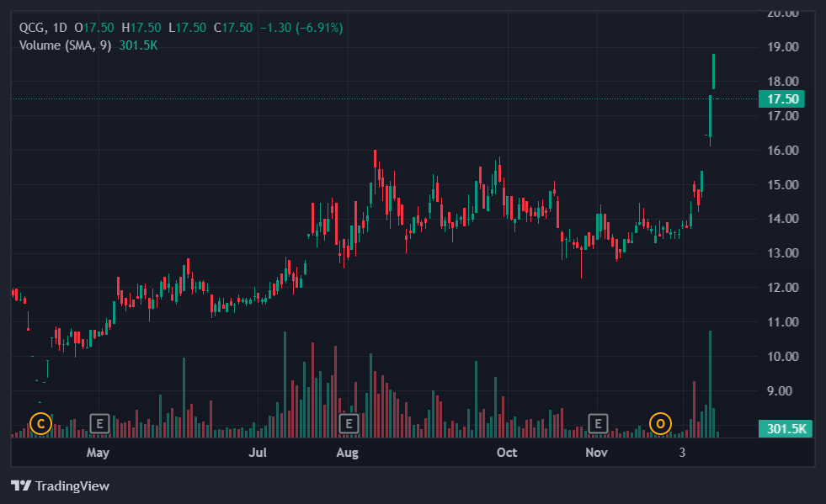Click the green 17.50 current price label
The width and height of the screenshot is (826, 504).
point(781,99)
